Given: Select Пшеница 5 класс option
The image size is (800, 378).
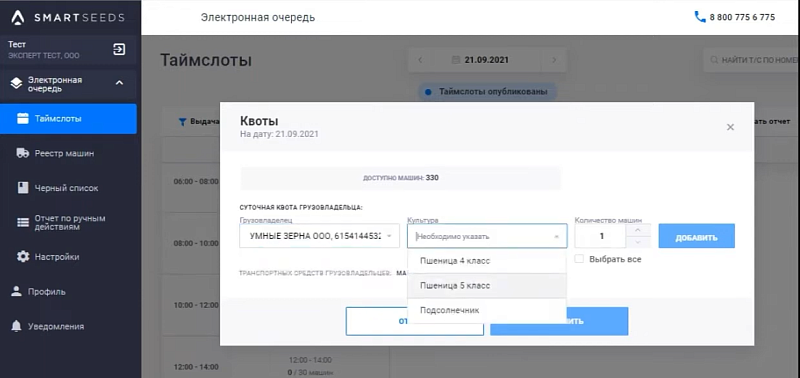Looking at the screenshot, I should 487,286.
